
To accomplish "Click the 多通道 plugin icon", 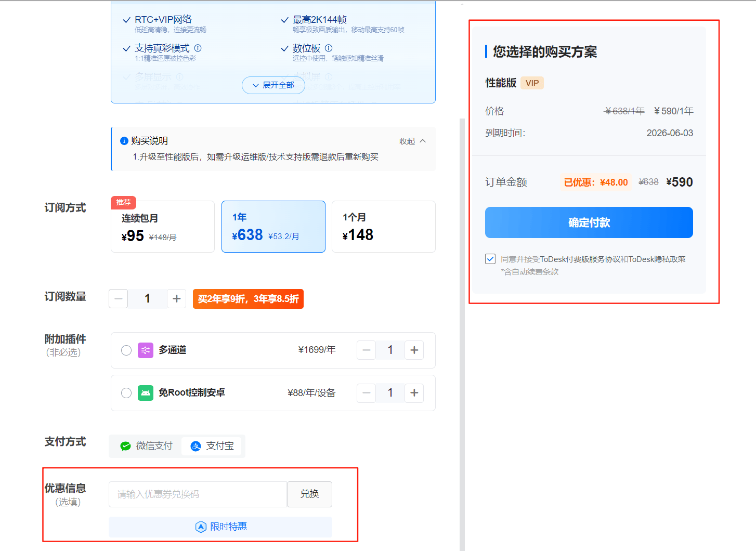I will pos(146,350).
